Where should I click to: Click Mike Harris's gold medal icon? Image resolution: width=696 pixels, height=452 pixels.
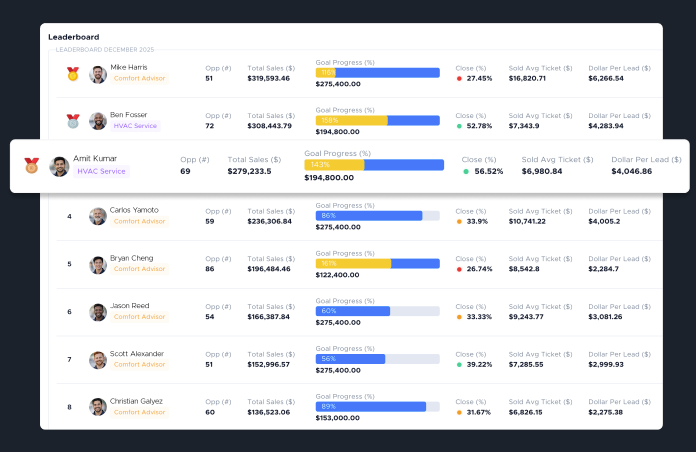click(x=73, y=73)
